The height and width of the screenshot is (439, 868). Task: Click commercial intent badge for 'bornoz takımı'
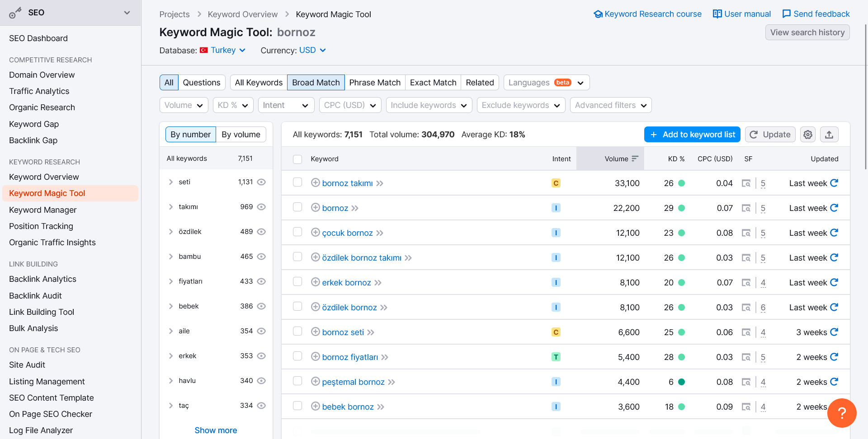click(x=556, y=183)
